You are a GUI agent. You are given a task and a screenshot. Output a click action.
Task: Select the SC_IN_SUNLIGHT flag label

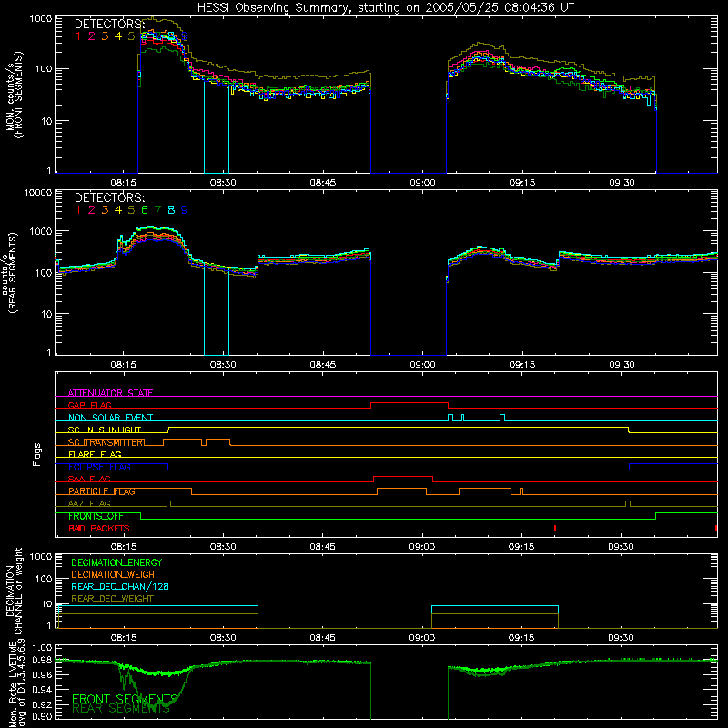(105, 430)
